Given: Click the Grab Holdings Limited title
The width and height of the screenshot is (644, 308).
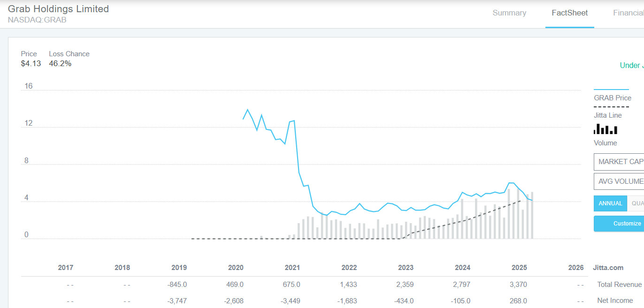Looking at the screenshot, I should [x=58, y=9].
